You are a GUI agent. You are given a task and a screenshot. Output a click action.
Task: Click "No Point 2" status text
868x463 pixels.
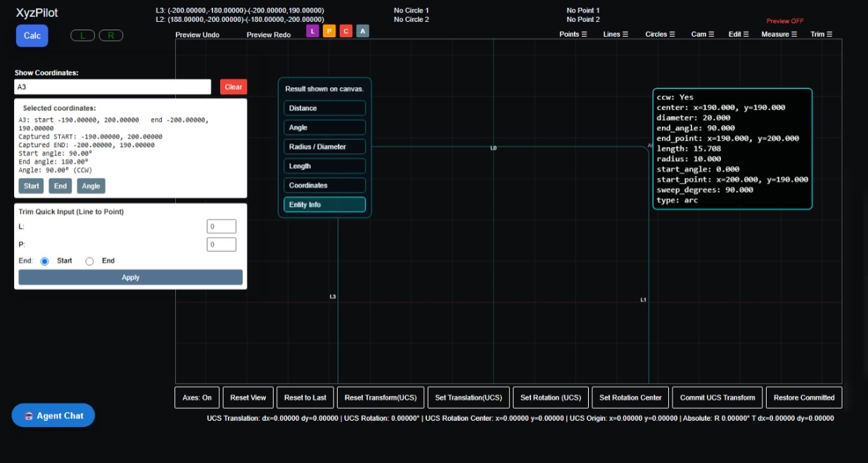583,20
